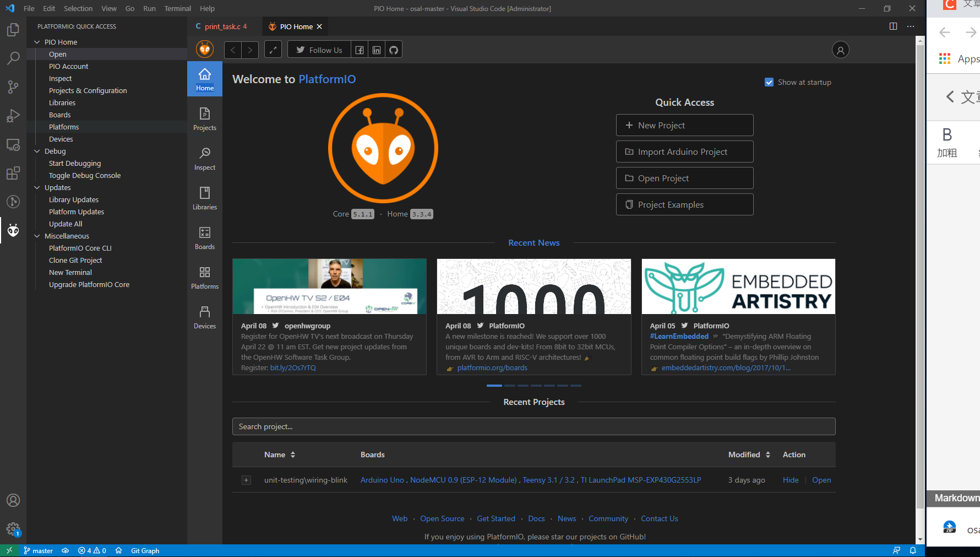Open Remote Explorer view
Screen dimensions: 980x557
coord(13,145)
